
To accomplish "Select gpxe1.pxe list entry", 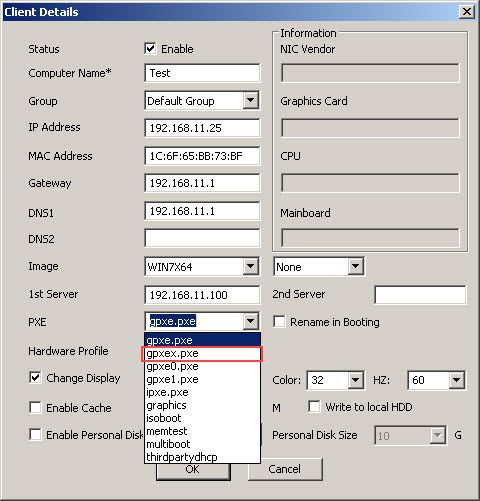I will click(x=202, y=379).
